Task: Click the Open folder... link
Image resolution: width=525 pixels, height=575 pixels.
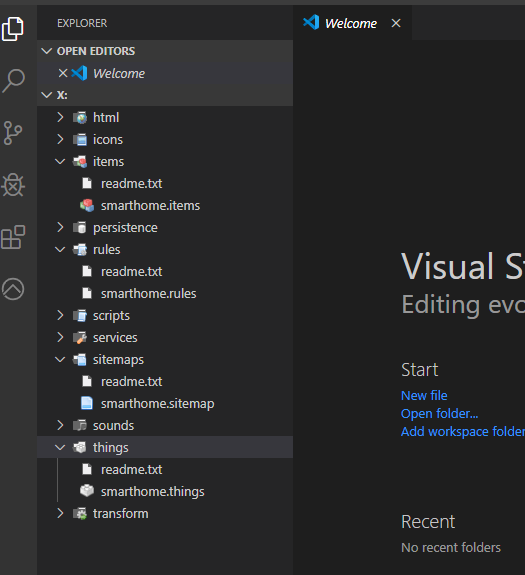Action: 440,414
